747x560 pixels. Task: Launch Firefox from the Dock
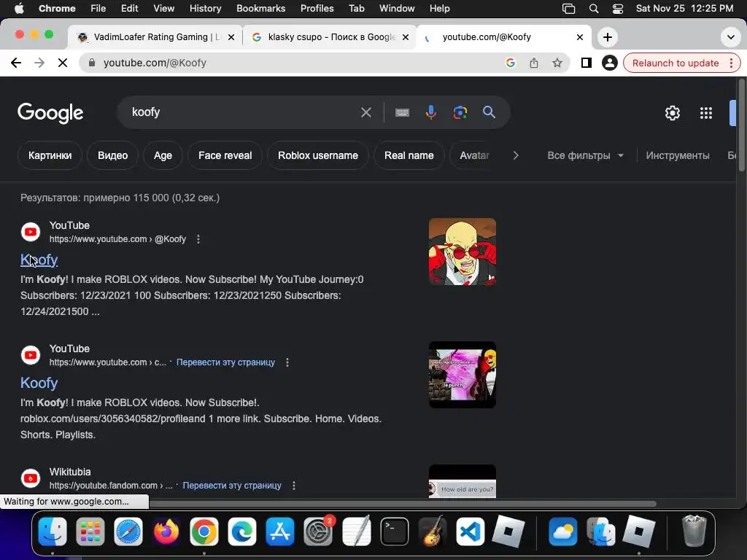(x=166, y=532)
